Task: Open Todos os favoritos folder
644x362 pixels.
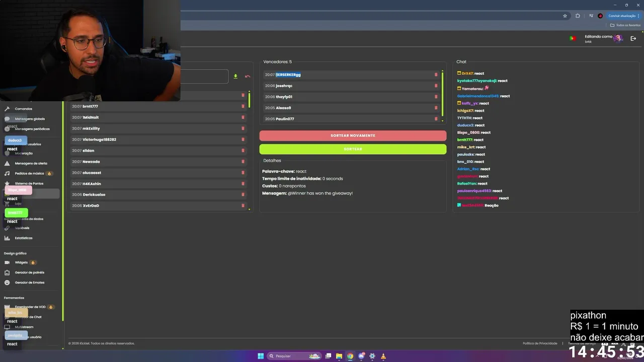Action: click(625, 25)
